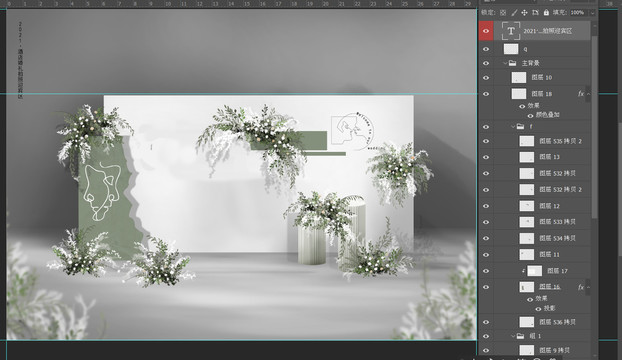This screenshot has width=622, height=360.
Task: Hide 图层 12
Action: click(486, 206)
